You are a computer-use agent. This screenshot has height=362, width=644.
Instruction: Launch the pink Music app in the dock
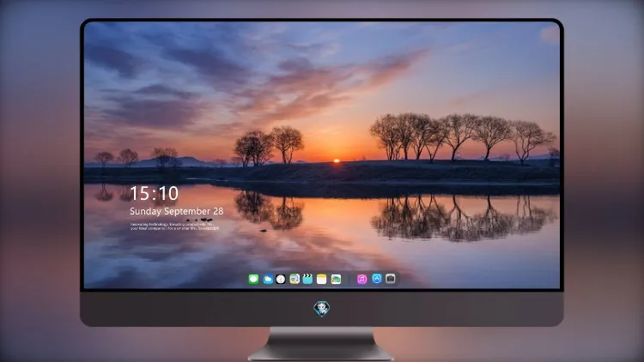click(361, 279)
